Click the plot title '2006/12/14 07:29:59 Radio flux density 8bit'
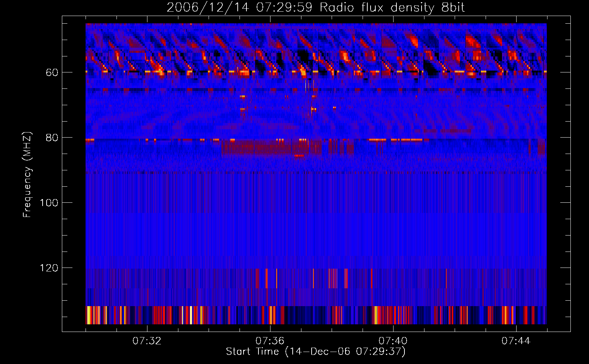This screenshot has width=589, height=364. click(316, 8)
